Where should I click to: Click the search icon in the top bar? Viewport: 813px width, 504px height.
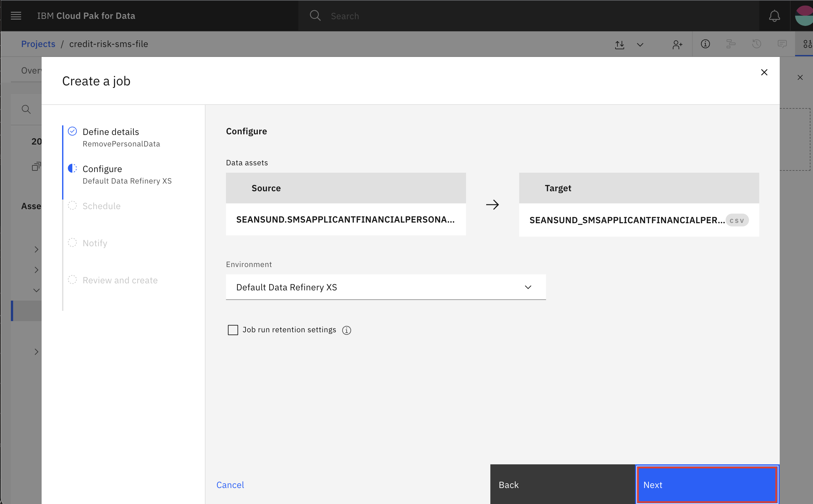click(x=315, y=16)
